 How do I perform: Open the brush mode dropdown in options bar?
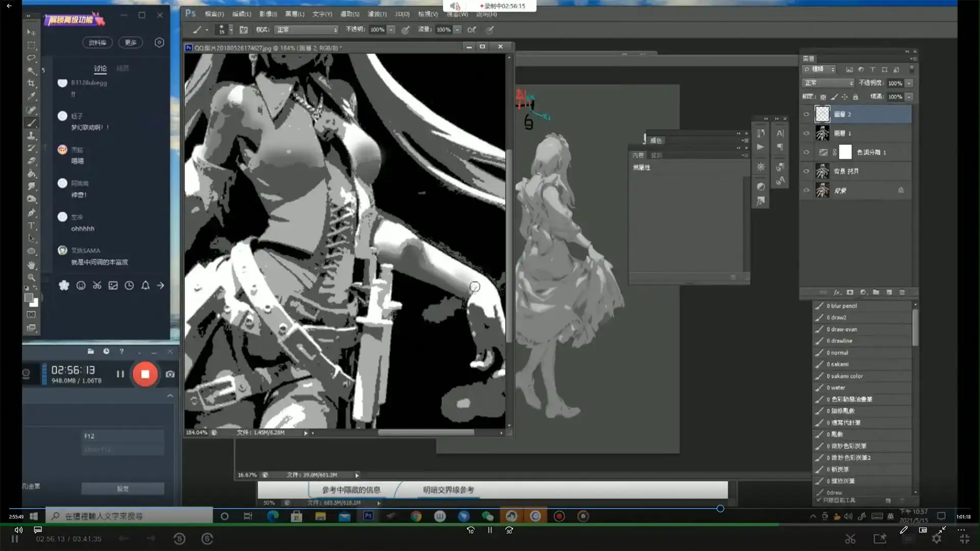306,30
